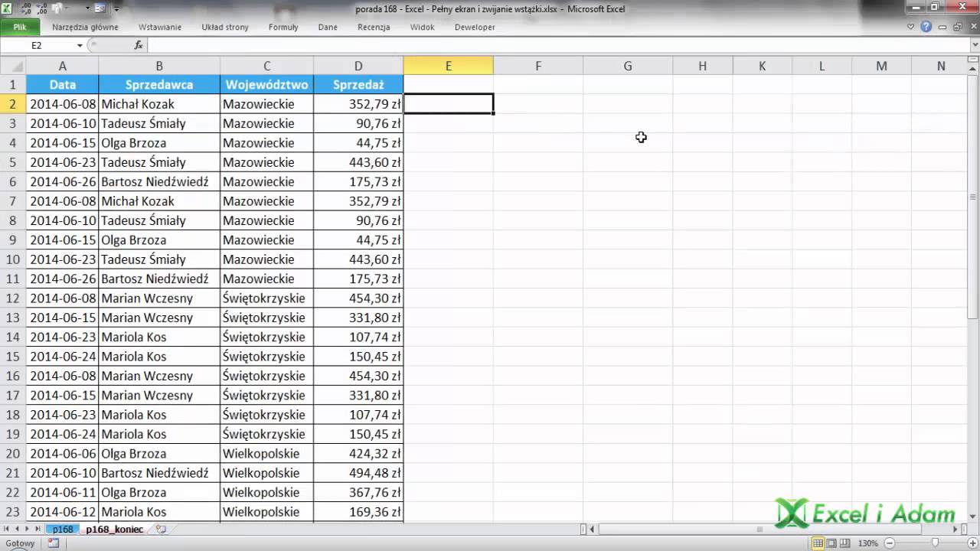The image size is (980, 551).
Task: Click the vertical scrollbar down arrow
Action: click(x=973, y=517)
